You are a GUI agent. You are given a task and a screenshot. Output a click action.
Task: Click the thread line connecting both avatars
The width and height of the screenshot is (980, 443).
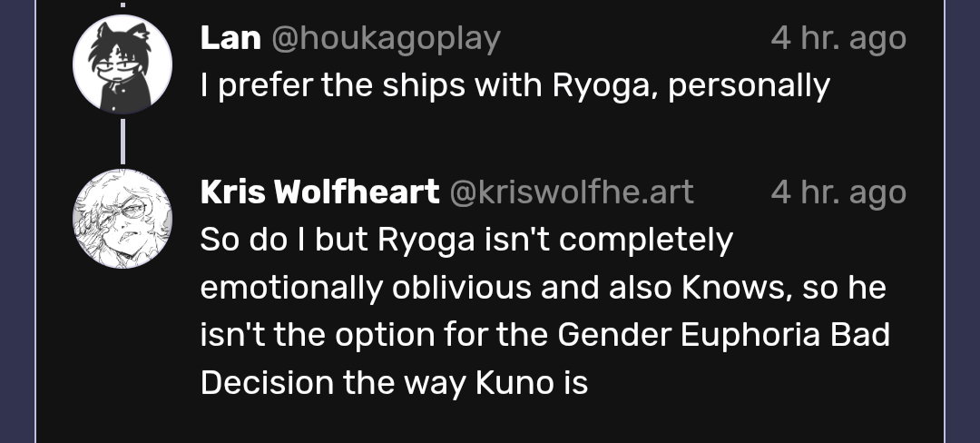coord(122,142)
